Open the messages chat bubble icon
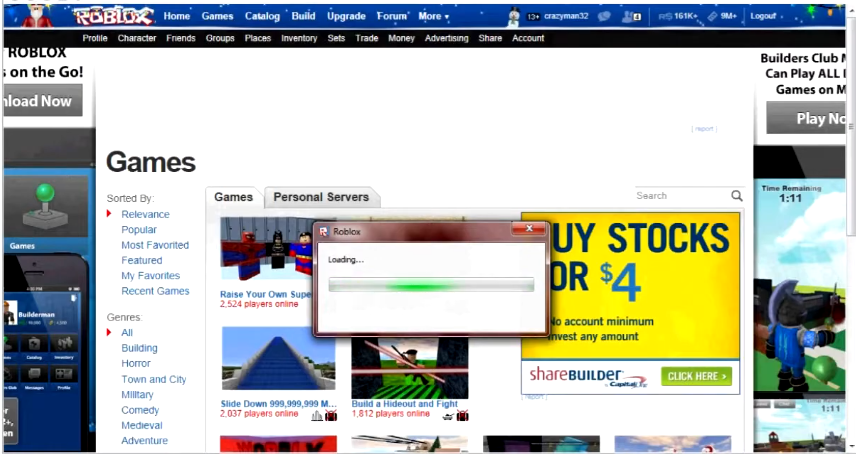This screenshot has width=856, height=454. (604, 17)
